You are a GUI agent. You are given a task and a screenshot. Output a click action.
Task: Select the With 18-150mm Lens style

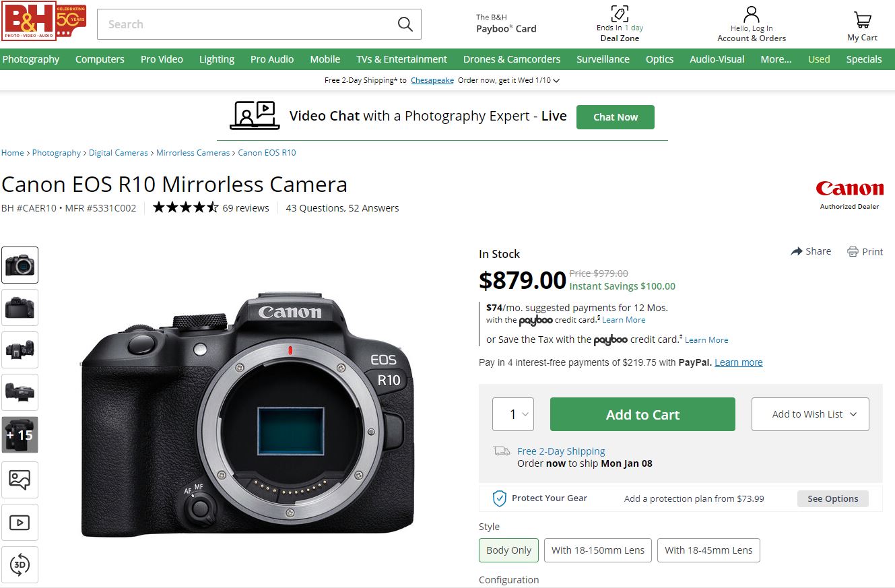[597, 550]
